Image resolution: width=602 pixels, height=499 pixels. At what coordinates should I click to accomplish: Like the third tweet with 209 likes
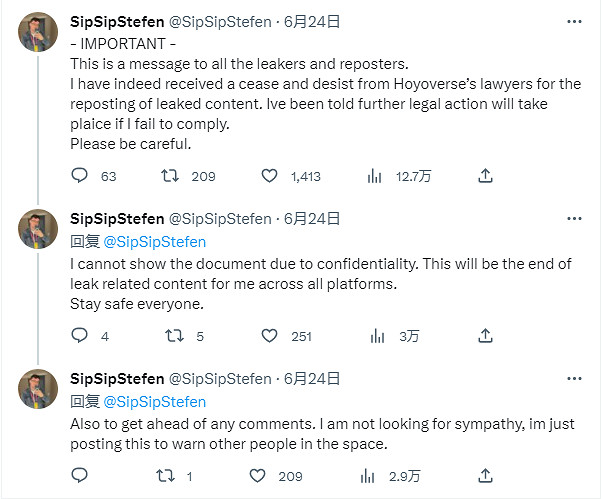[258, 476]
